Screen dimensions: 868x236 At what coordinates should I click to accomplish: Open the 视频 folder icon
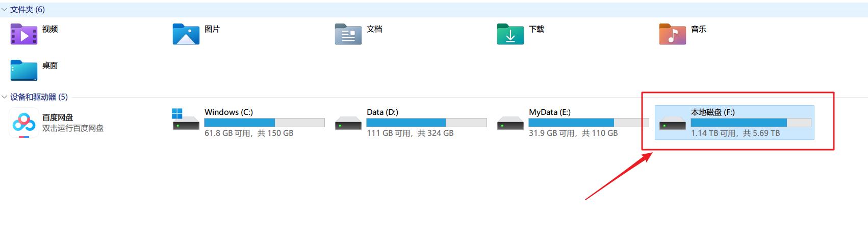coord(23,34)
